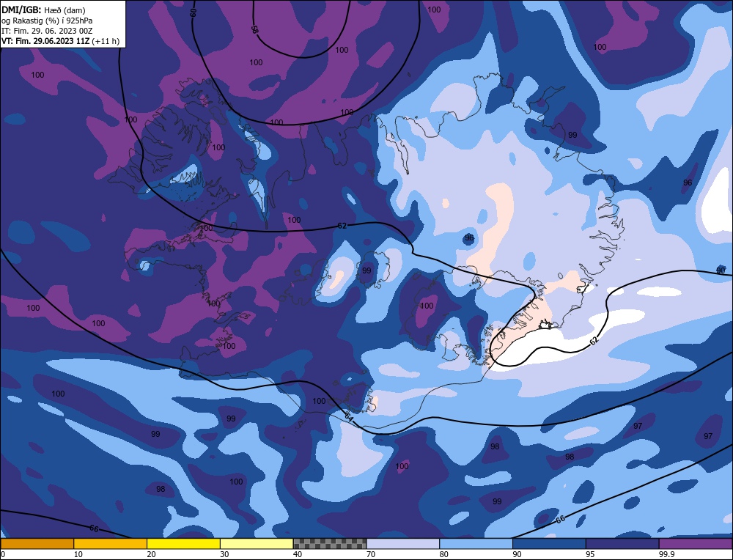
Task: Click the '90' humidity label at right edge
Action: pos(721,270)
